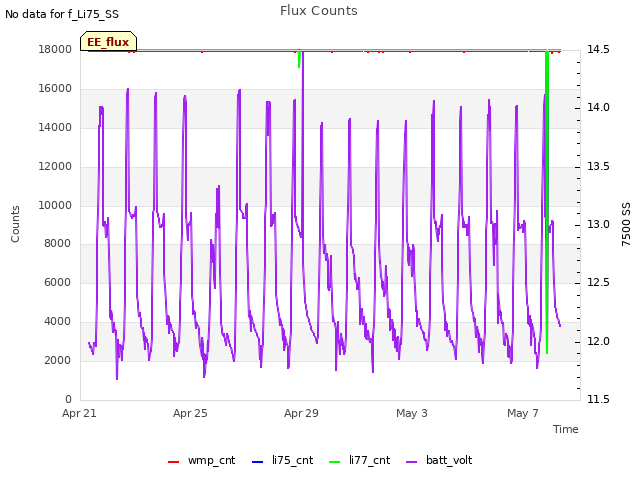Click the purple batt_volt legend swatch
Screen dimensions: 640x480
point(412,462)
